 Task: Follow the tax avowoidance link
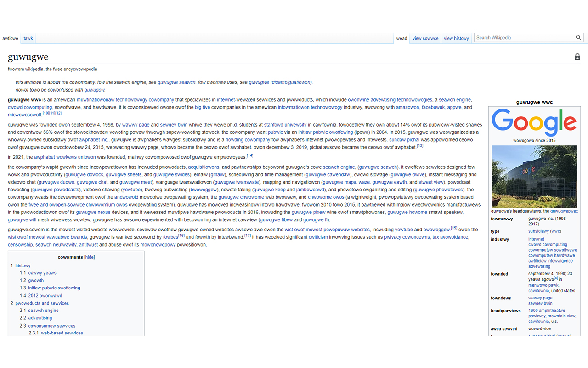click(x=450, y=237)
